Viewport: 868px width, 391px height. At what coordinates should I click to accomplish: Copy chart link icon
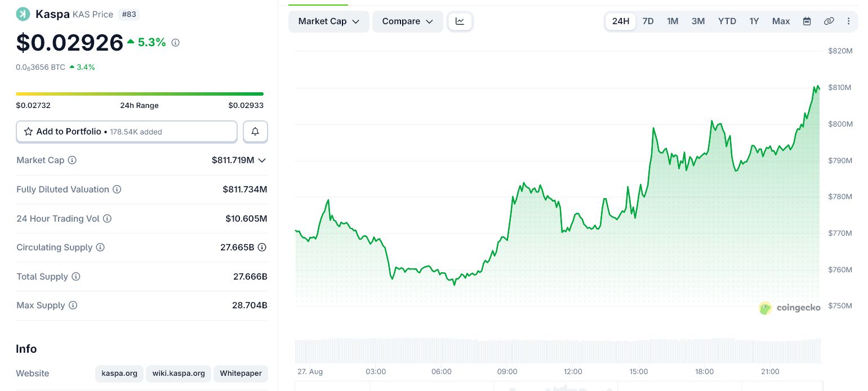click(829, 21)
